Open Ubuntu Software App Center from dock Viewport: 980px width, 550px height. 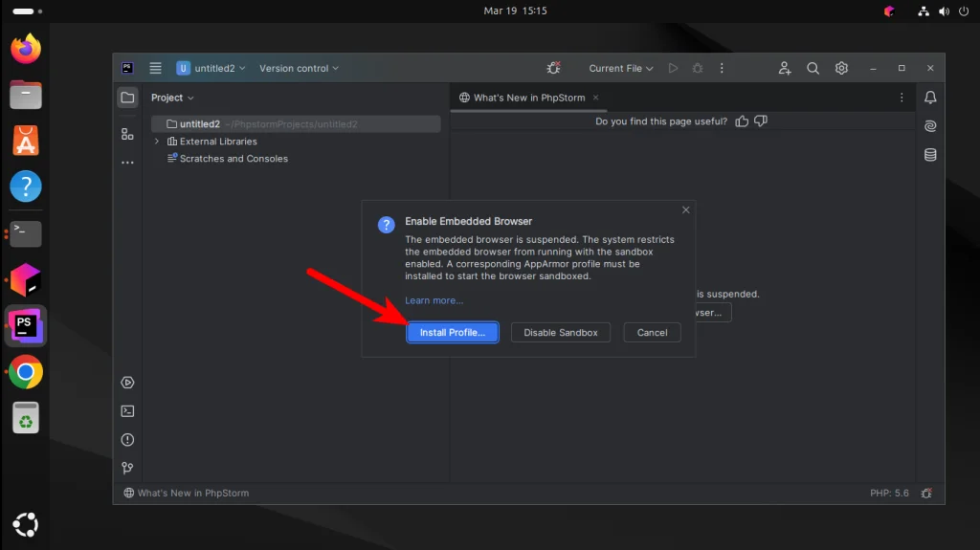pyautogui.click(x=26, y=141)
